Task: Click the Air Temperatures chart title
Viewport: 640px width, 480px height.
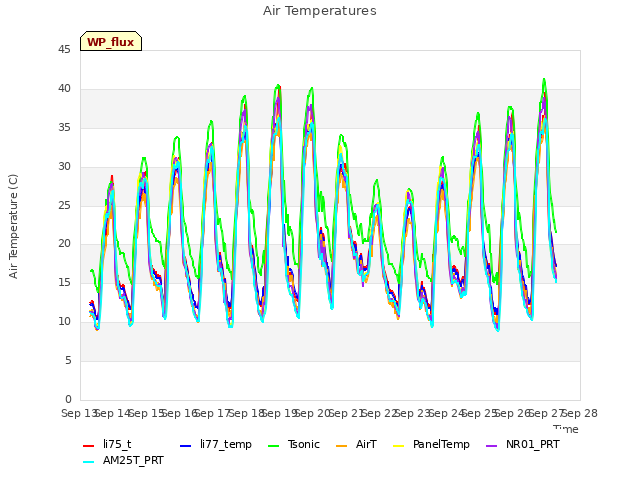Action: click(320, 11)
